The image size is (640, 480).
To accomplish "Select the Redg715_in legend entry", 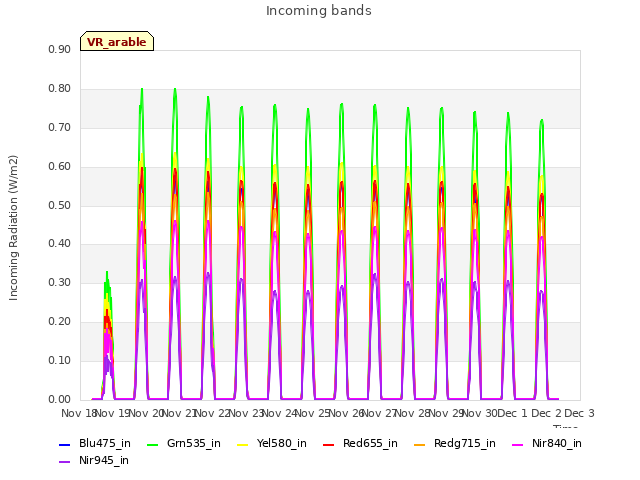I will pos(455,443).
